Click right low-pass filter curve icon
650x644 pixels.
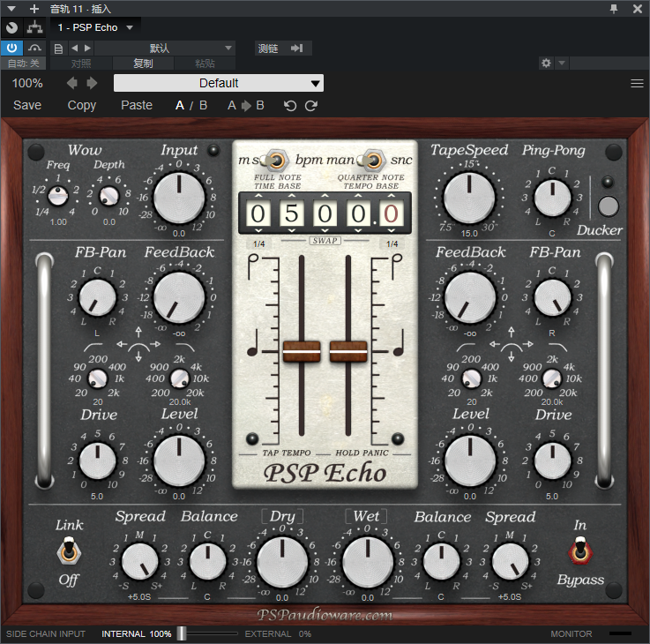pyautogui.click(x=558, y=347)
